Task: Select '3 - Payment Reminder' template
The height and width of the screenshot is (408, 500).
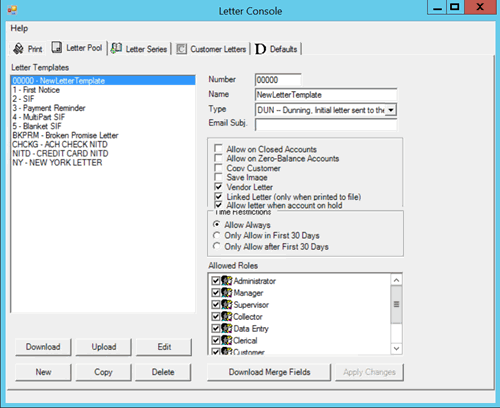Action: (103, 108)
